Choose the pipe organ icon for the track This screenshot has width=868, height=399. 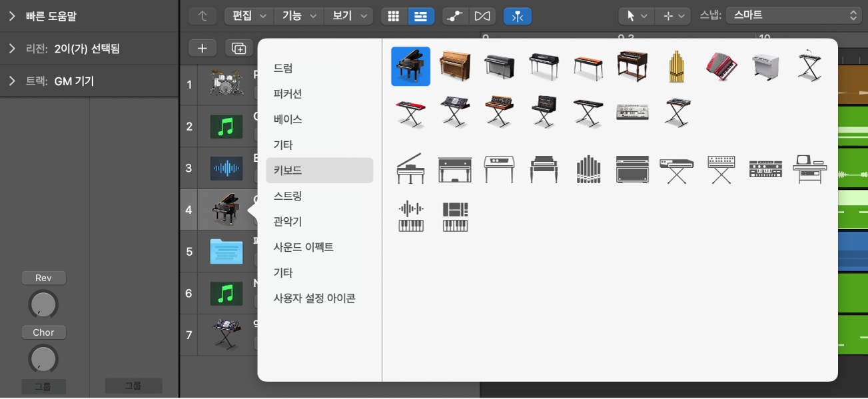point(677,66)
